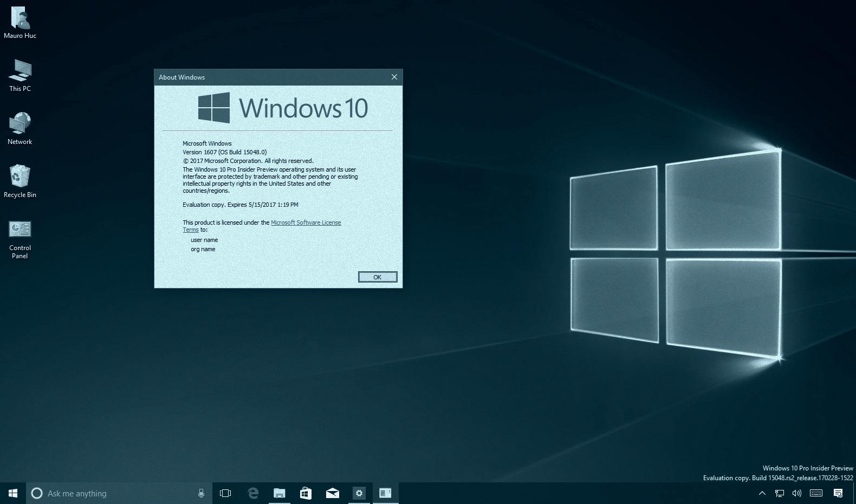Select the Network desktop icon
This screenshot has width=856, height=504.
20,128
